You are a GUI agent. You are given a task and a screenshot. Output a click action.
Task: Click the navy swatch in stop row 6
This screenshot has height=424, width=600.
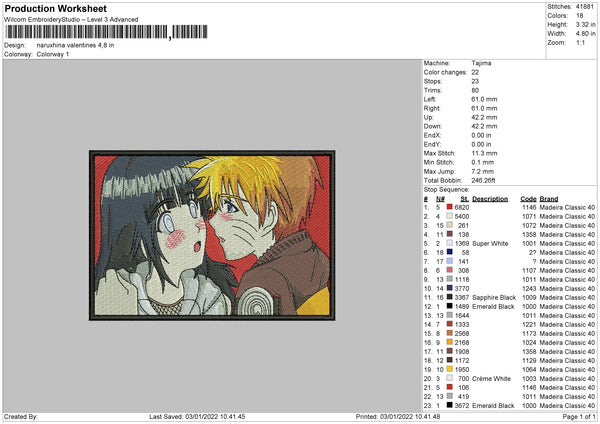coord(450,252)
